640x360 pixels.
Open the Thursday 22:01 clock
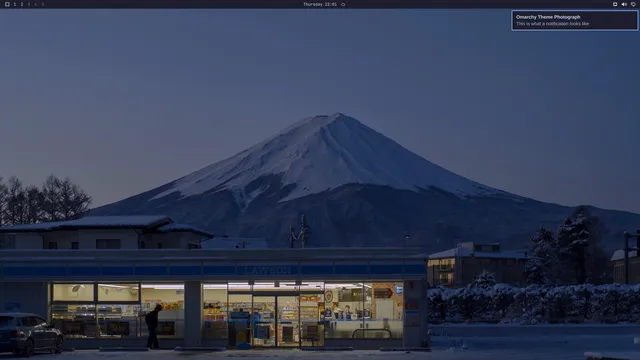coord(320,4)
